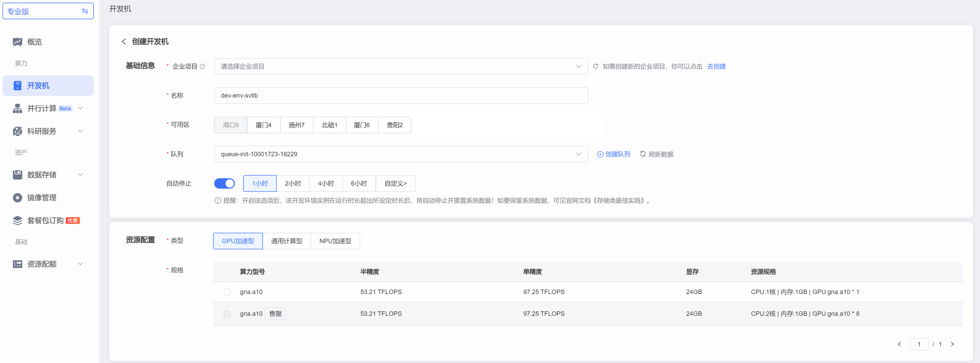
Task: Open 镜像管理 in the sidebar
Action: pyautogui.click(x=48, y=198)
